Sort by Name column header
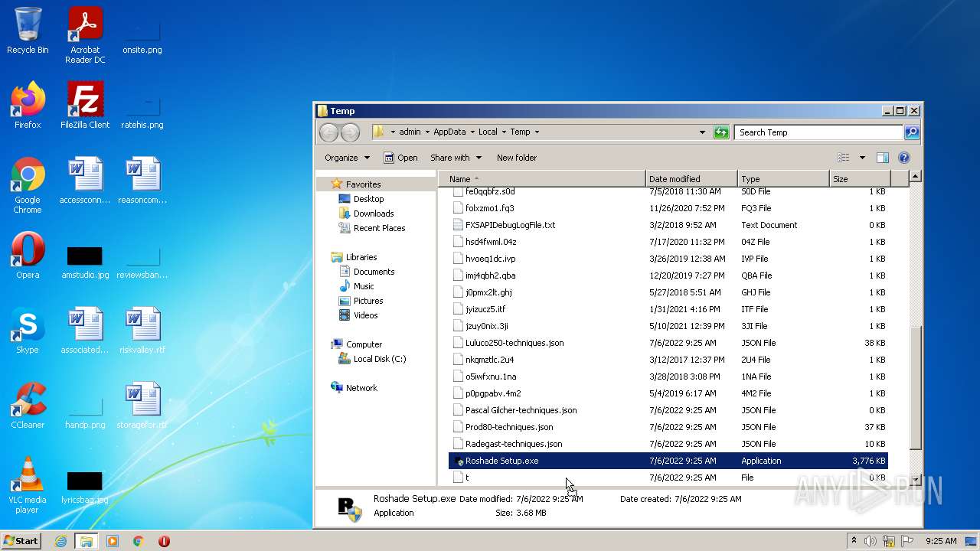Image resolution: width=980 pixels, height=551 pixels. click(543, 179)
